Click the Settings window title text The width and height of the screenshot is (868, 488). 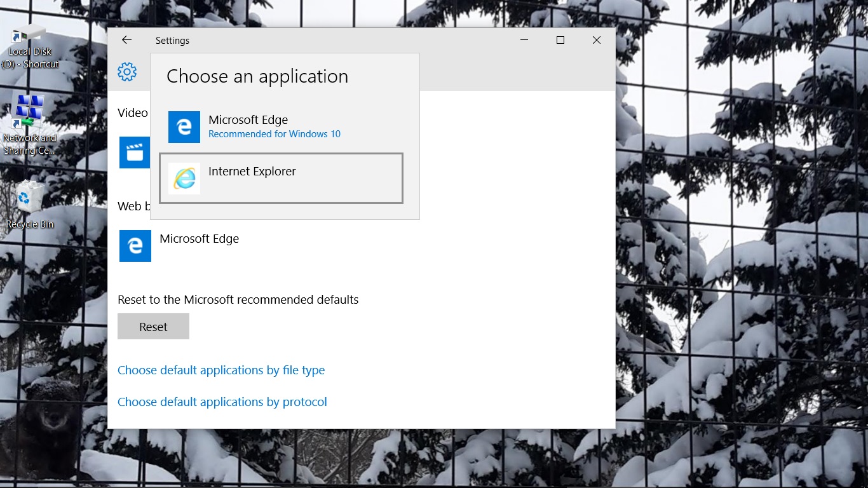172,41
